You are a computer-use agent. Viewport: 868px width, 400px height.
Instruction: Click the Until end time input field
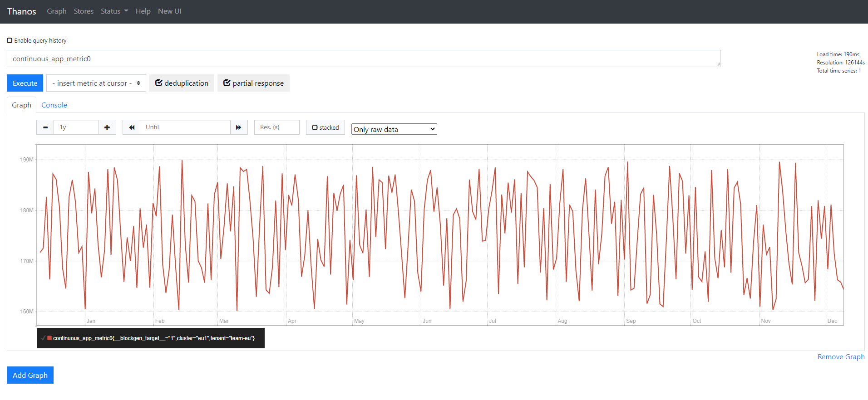click(x=185, y=127)
